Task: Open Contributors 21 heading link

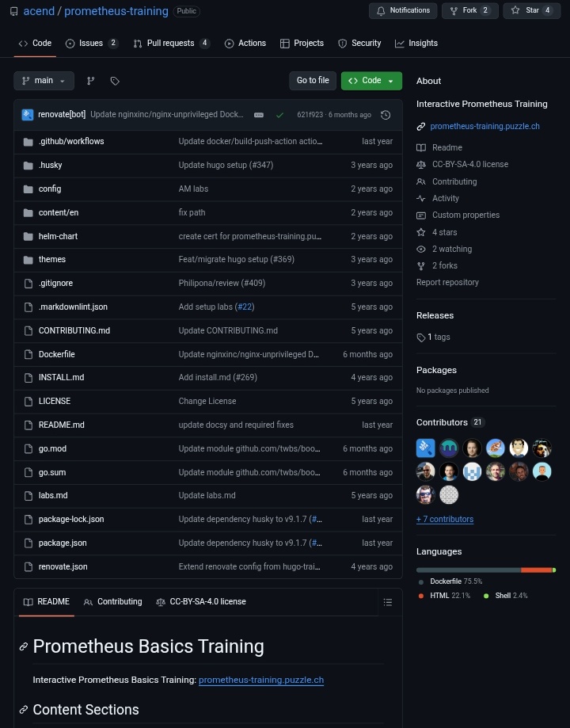Action: click(x=450, y=422)
